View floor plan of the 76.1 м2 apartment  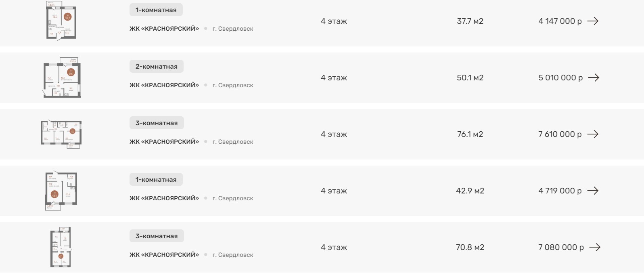tap(61, 134)
